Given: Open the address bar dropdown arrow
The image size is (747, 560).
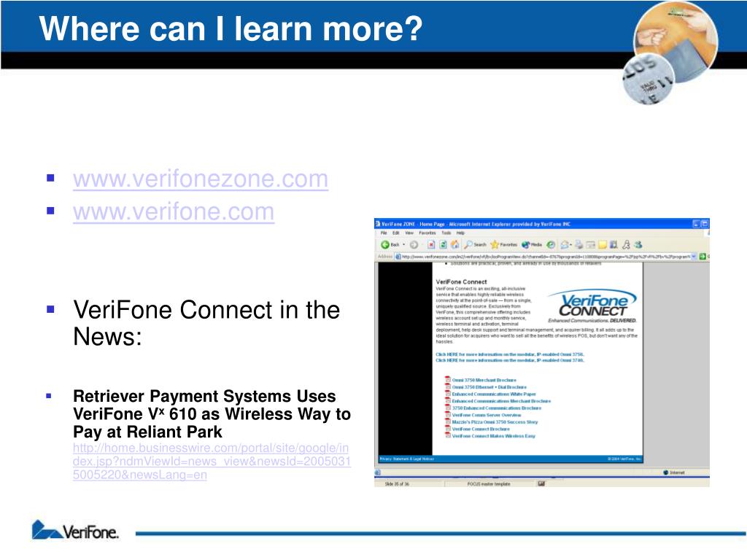Looking at the screenshot, I should (x=694, y=257).
